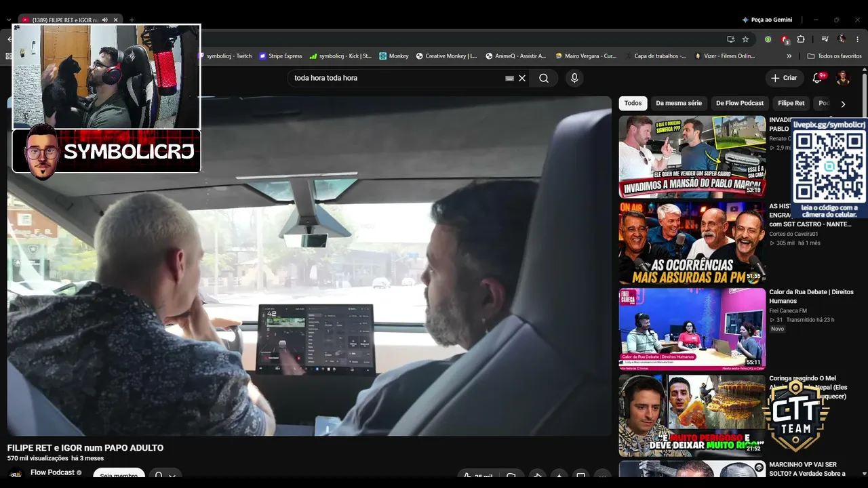This screenshot has height=488, width=868.
Task: Close the FILIPE RET e IGOR tab
Action: click(x=116, y=20)
